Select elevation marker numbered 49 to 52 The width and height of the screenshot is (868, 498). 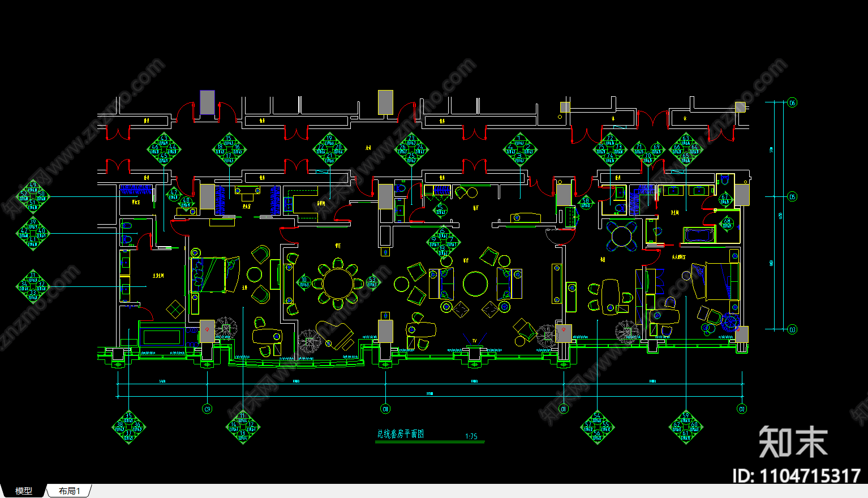coord(33,197)
